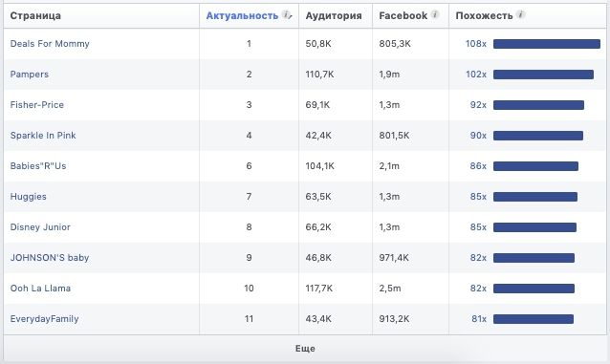
Task: Sort table by Аудитория column
Action: 334,16
